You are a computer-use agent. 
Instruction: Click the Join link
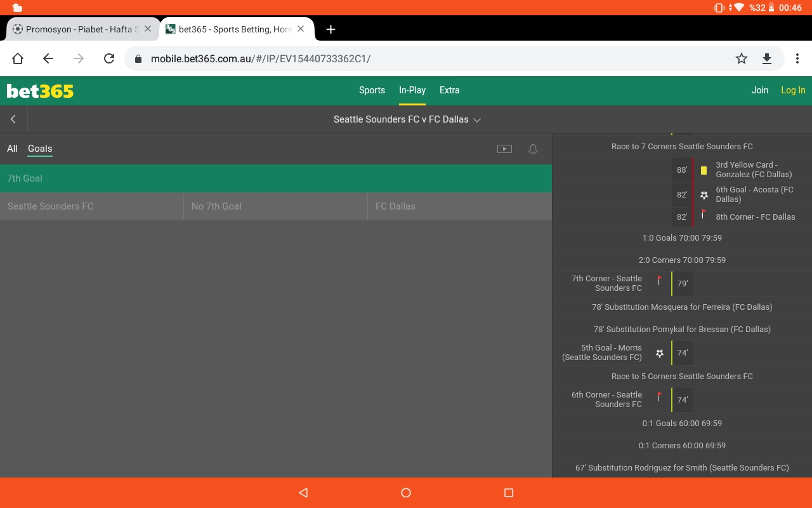coord(760,90)
